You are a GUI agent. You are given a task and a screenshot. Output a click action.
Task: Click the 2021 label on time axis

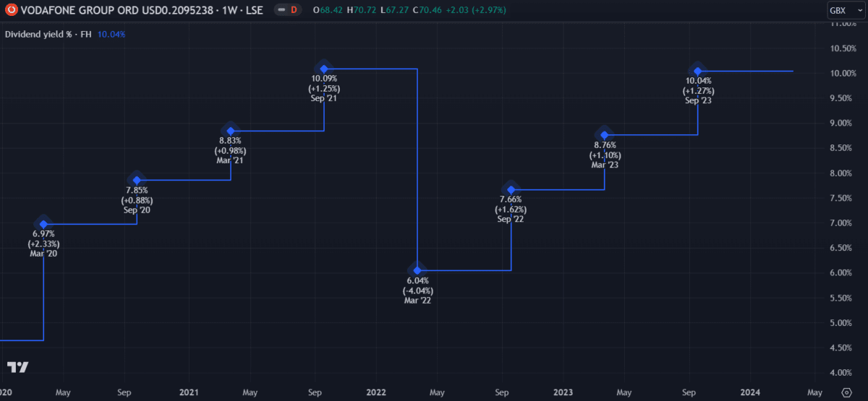pyautogui.click(x=189, y=392)
